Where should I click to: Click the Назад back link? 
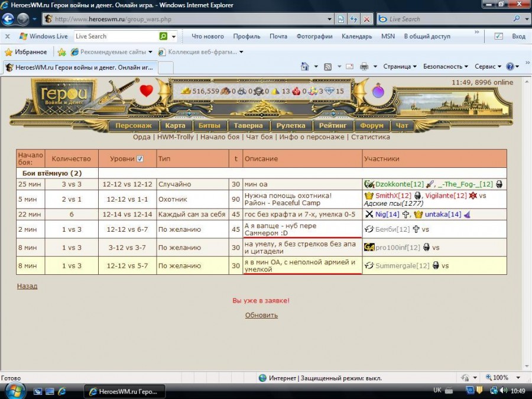point(27,286)
